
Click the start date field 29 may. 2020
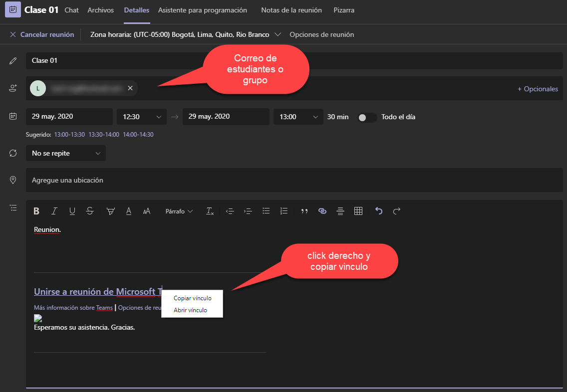[x=69, y=116]
